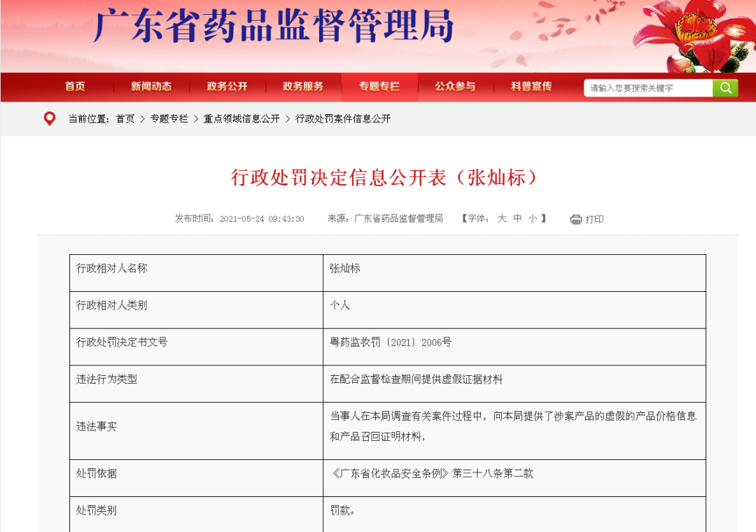Screen dimensions: 756x532
Task: Set font size to 中
Action: coord(517,218)
